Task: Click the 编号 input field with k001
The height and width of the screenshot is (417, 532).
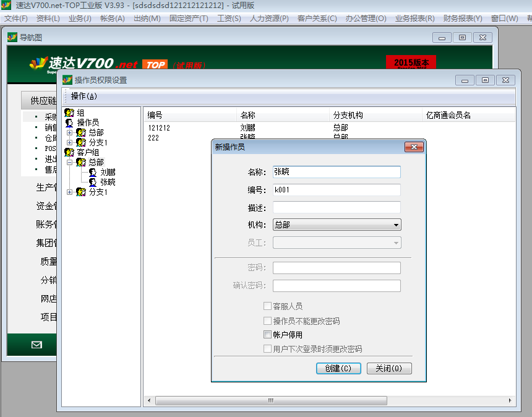Action: click(337, 190)
